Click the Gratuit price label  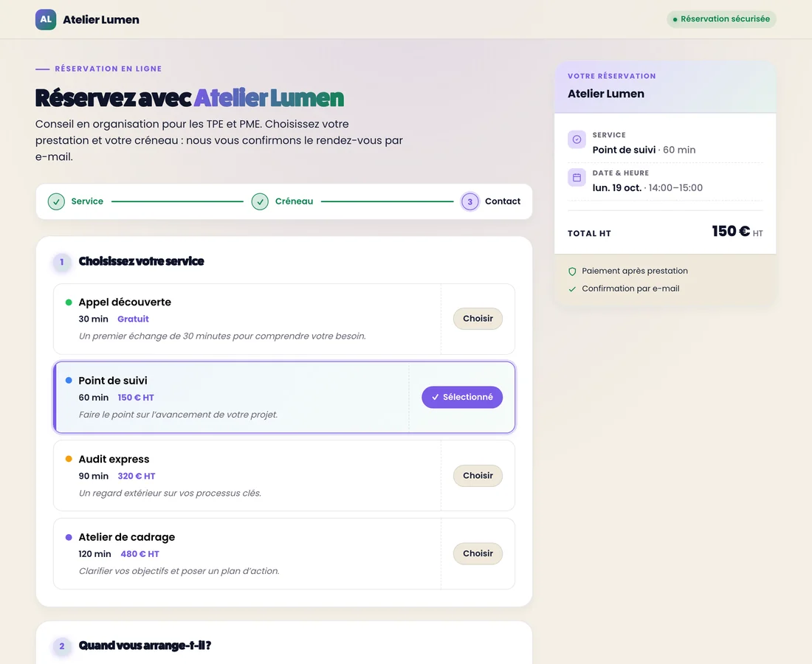(133, 319)
